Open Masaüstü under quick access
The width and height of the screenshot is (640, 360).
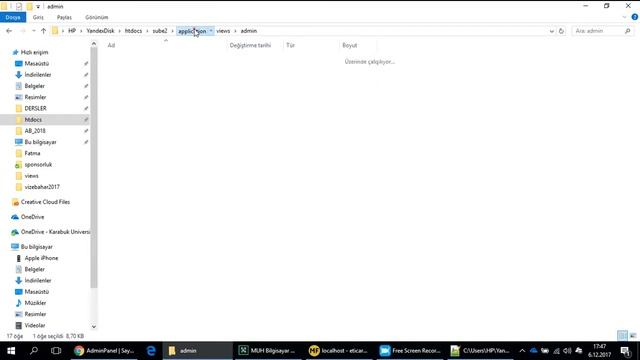coord(37,64)
